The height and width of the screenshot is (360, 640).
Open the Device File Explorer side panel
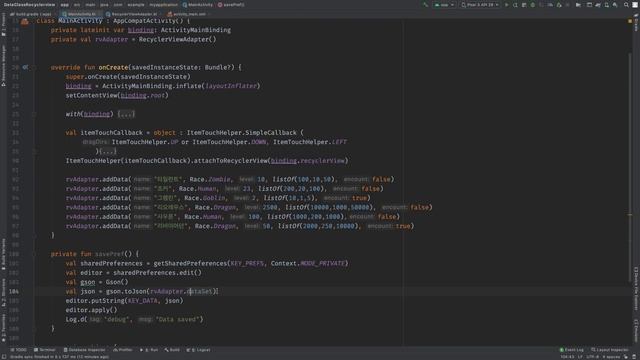point(636,289)
